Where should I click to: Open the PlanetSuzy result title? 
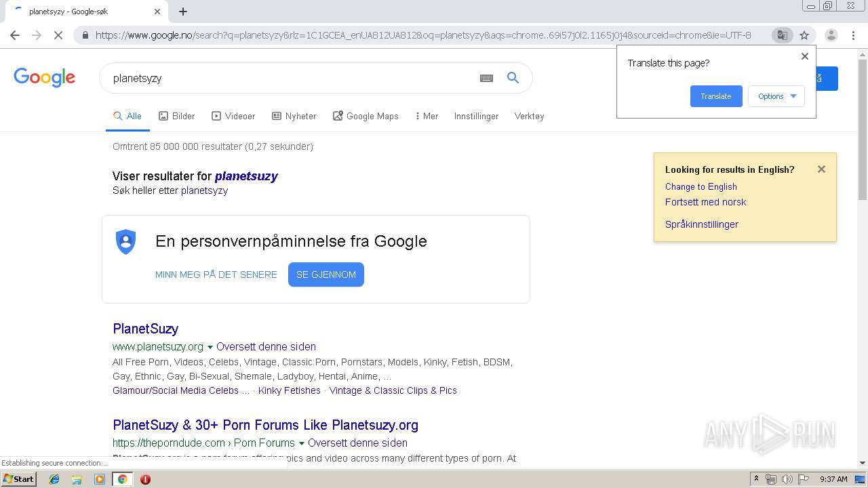tap(145, 329)
